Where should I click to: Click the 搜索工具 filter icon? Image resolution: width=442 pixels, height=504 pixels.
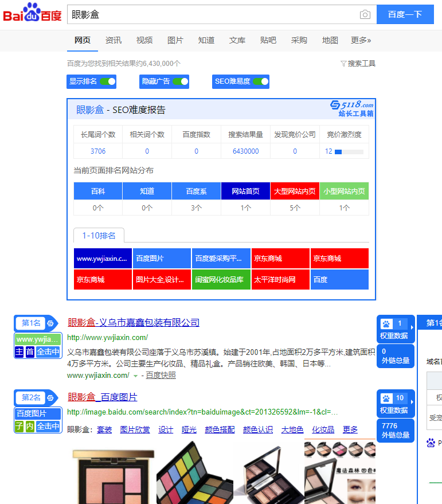[x=343, y=64]
